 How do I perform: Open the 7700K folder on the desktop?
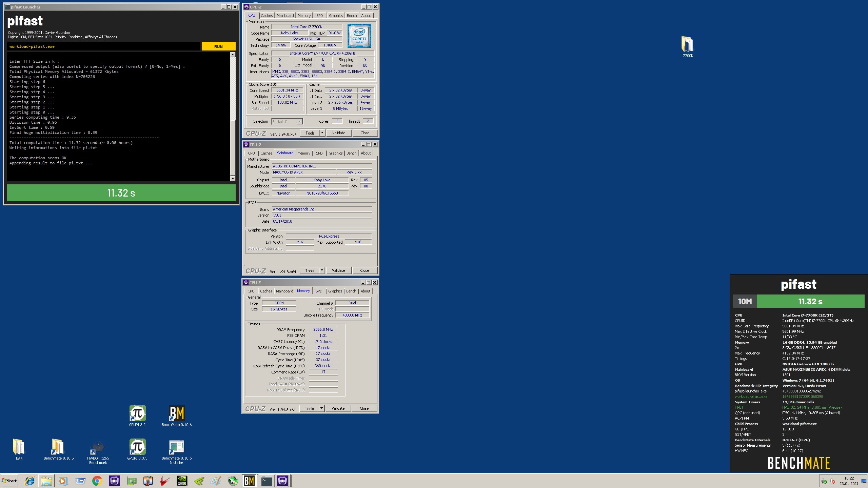coord(688,47)
